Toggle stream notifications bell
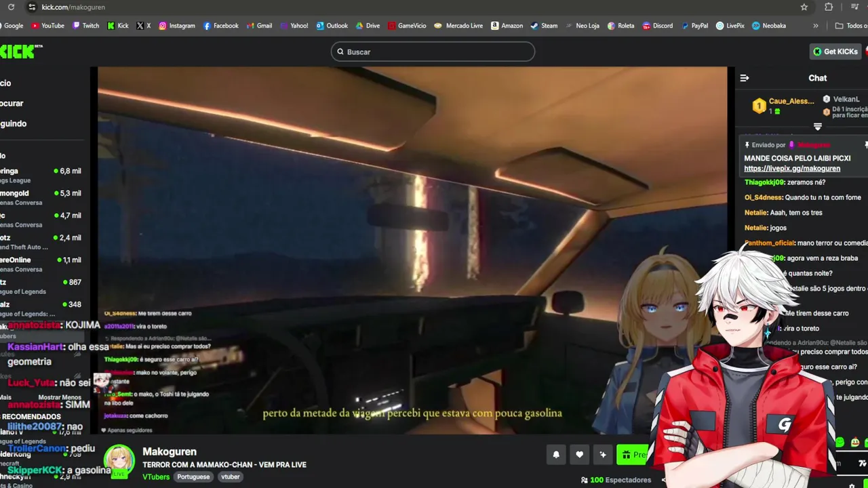Viewport: 868px width, 488px height. point(556,455)
